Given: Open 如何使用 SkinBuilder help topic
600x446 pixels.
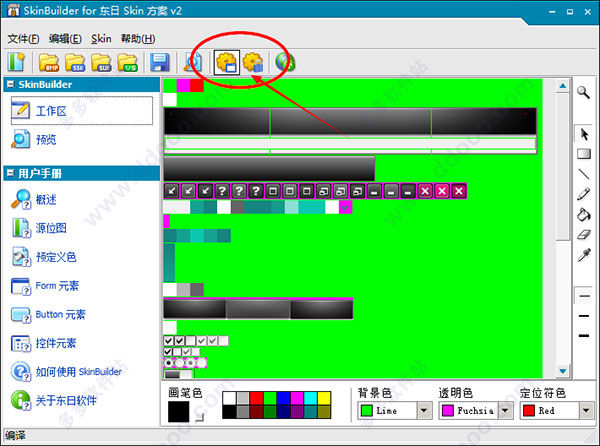Looking at the screenshot, I should click(x=67, y=371).
